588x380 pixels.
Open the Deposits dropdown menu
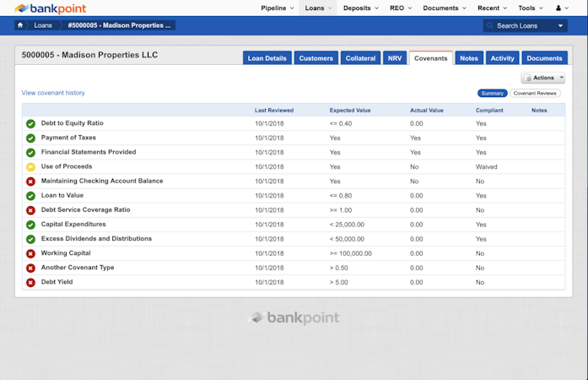point(361,8)
